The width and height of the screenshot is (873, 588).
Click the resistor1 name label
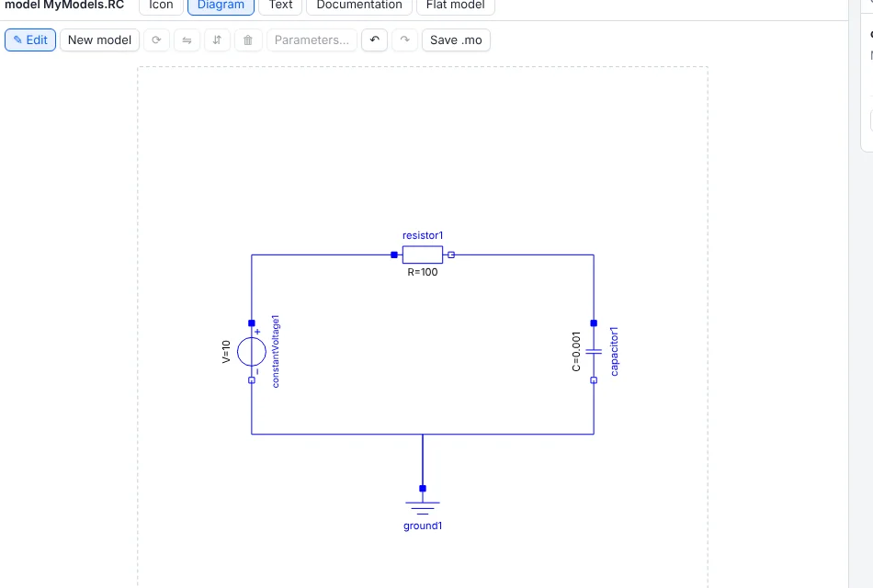coord(423,235)
